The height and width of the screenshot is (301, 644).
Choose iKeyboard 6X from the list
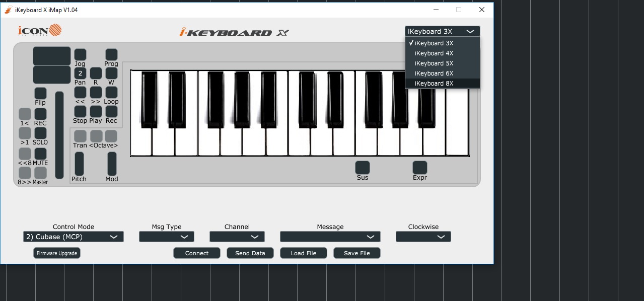coord(443,73)
